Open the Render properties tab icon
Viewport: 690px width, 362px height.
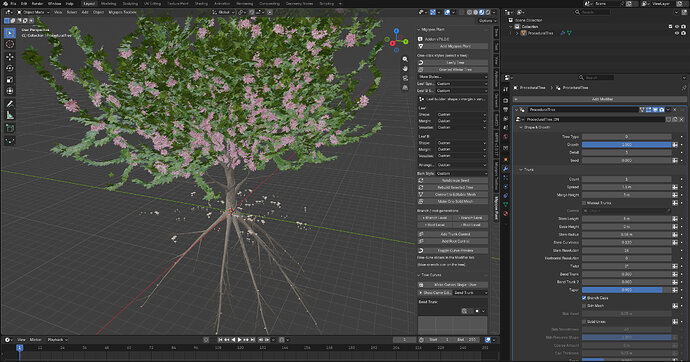[x=506, y=101]
